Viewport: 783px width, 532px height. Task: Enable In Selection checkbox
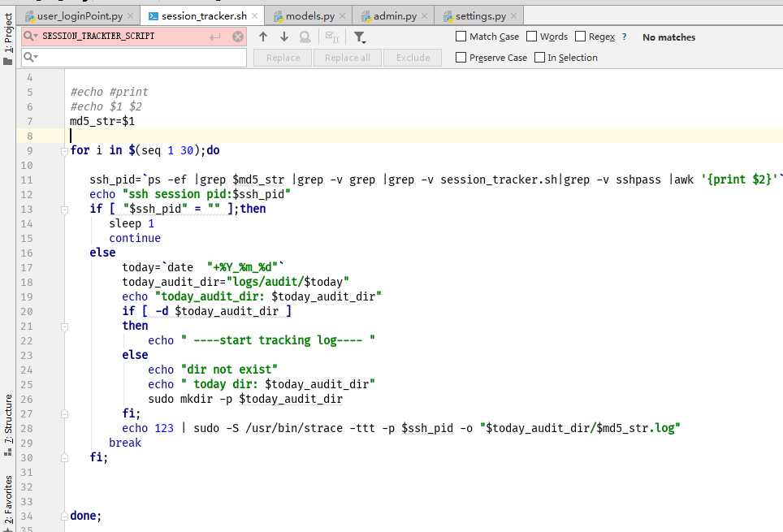pos(539,58)
